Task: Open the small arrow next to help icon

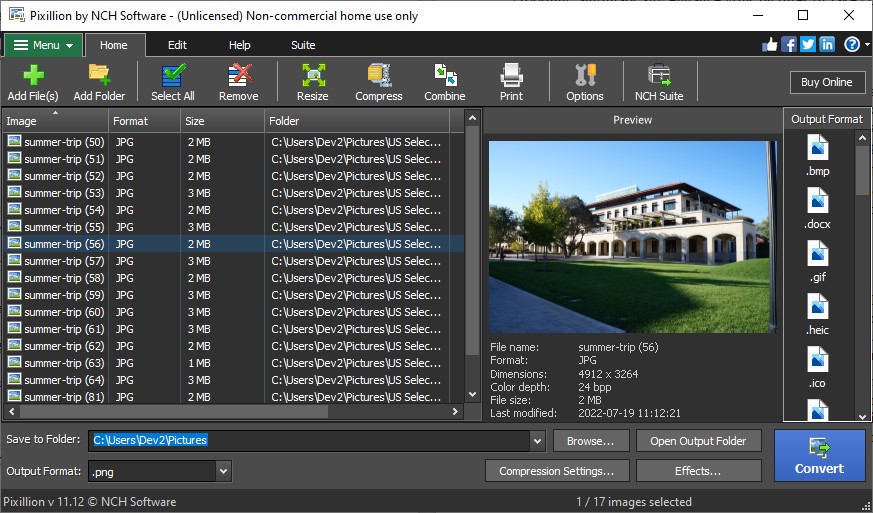Action: (x=867, y=45)
